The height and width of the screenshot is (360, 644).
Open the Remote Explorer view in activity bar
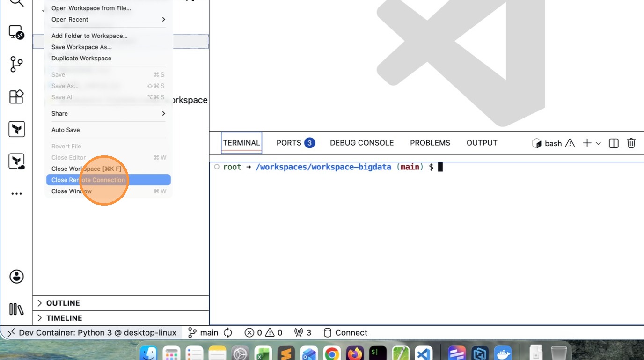click(16, 32)
